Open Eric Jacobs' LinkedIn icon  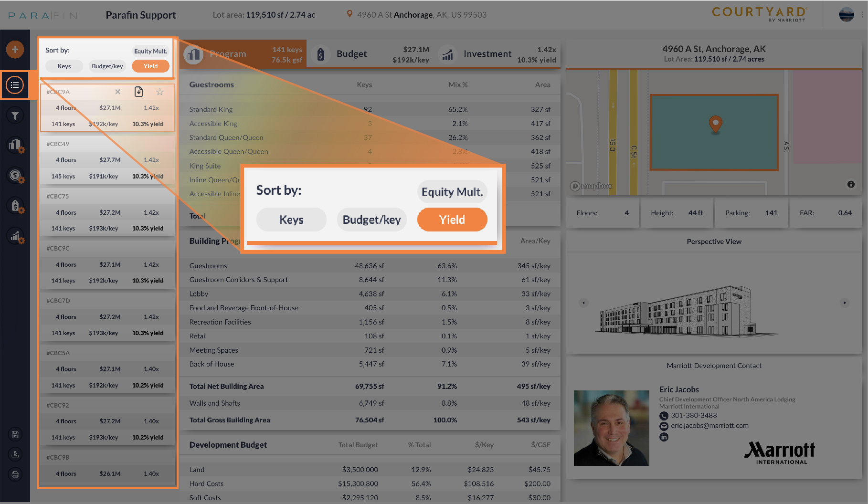click(x=664, y=437)
